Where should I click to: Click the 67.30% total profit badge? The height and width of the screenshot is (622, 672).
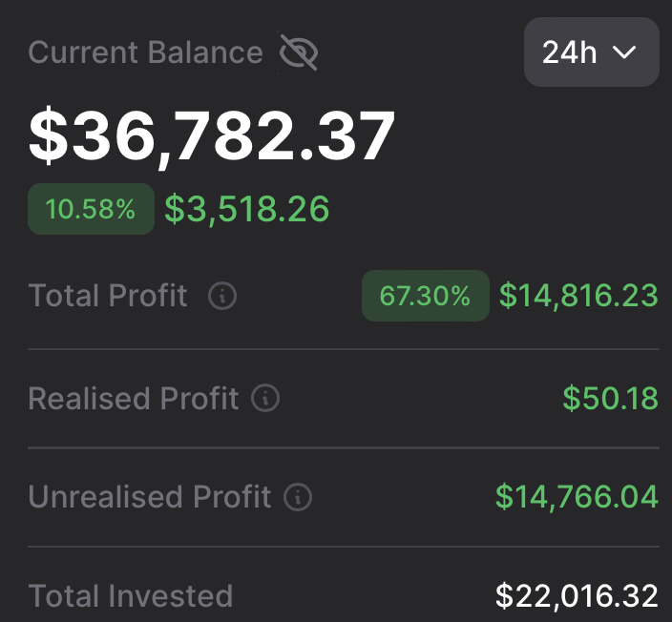click(x=425, y=296)
